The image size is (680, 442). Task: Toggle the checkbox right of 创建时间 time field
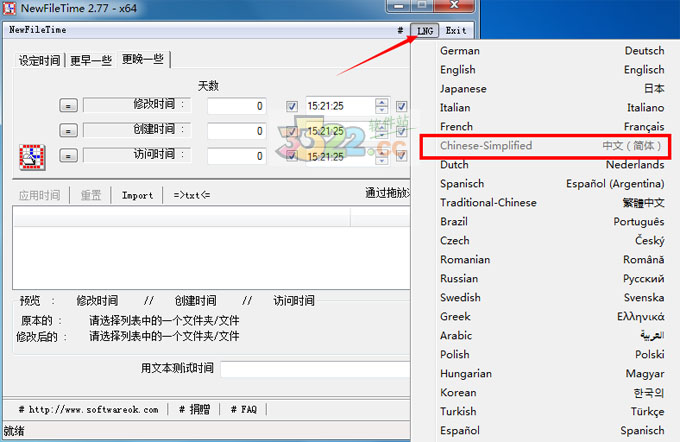click(401, 131)
